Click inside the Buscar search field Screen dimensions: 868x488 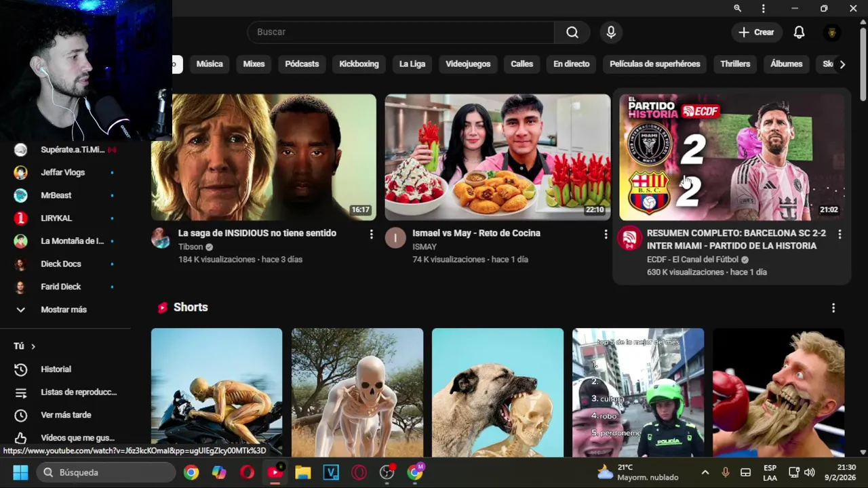(401, 32)
